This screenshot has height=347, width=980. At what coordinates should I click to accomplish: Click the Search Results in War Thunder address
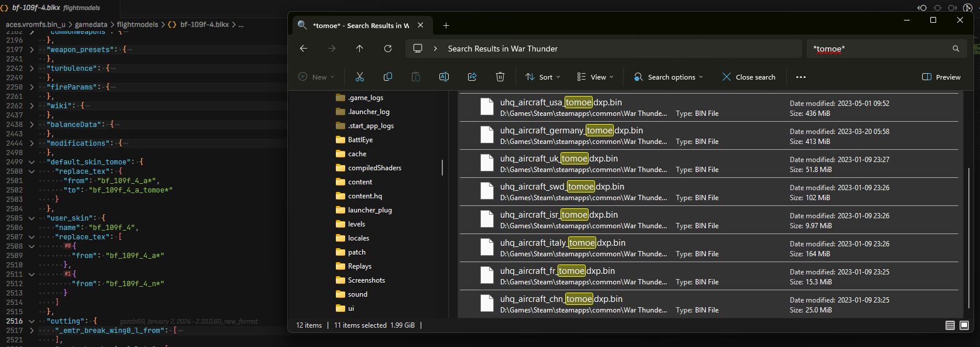[503, 49]
